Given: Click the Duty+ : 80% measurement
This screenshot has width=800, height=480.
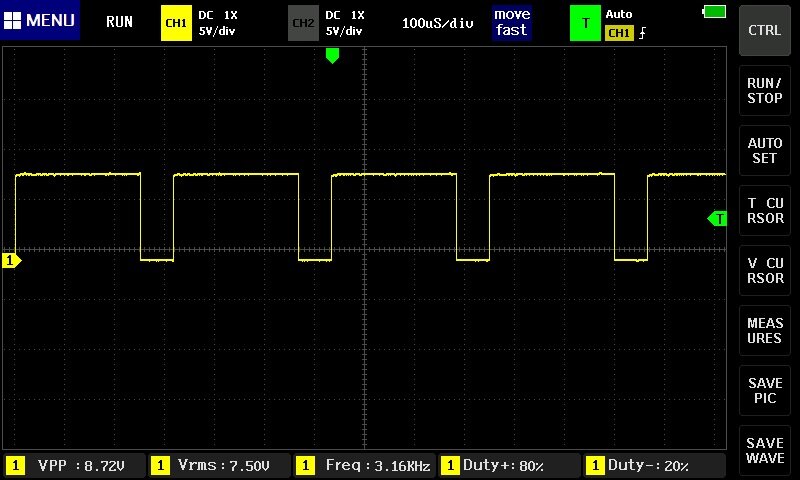Looking at the screenshot, I should pyautogui.click(x=510, y=465).
